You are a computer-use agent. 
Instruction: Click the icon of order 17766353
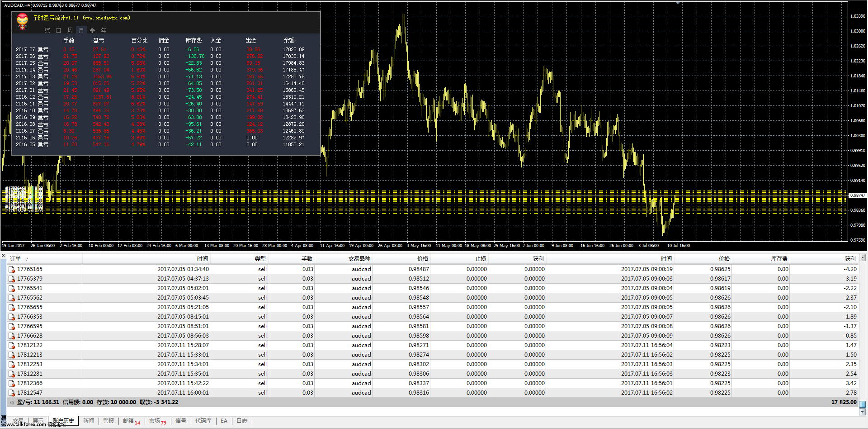(x=12, y=317)
